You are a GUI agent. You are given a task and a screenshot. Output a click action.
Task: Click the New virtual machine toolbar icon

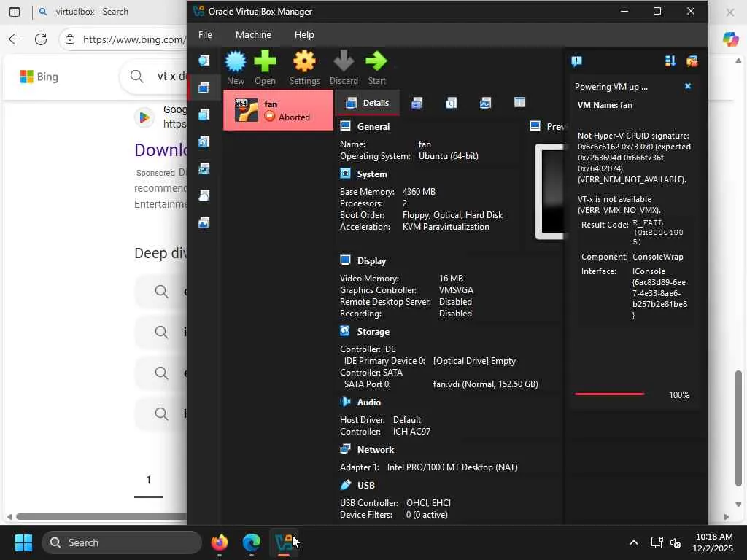click(x=236, y=62)
